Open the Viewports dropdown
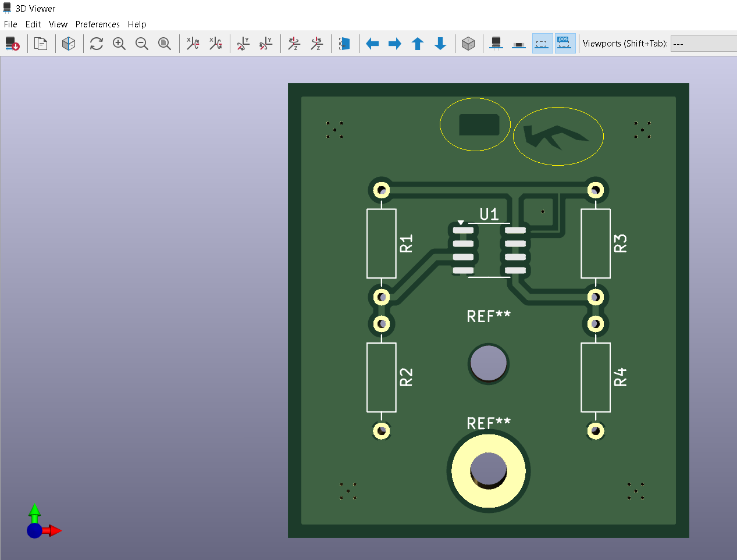Screen dimensions: 737x560 [704, 44]
